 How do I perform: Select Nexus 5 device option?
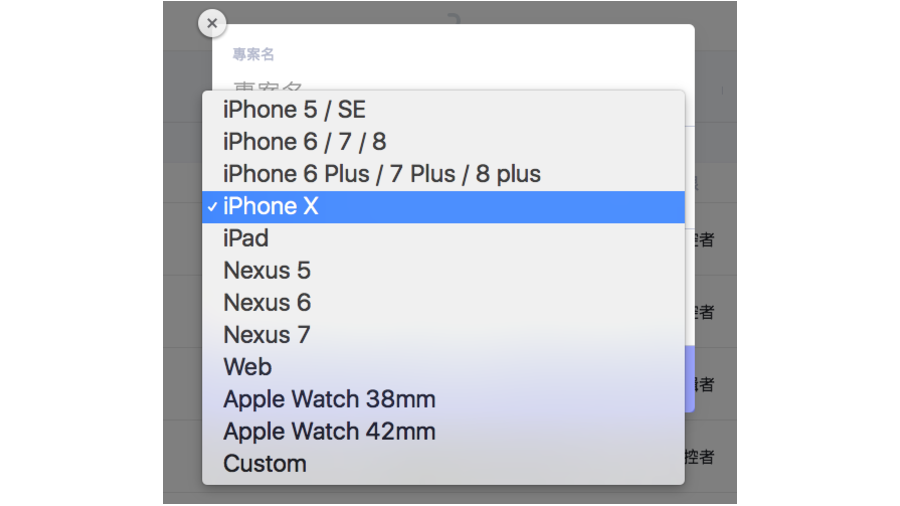tap(443, 271)
